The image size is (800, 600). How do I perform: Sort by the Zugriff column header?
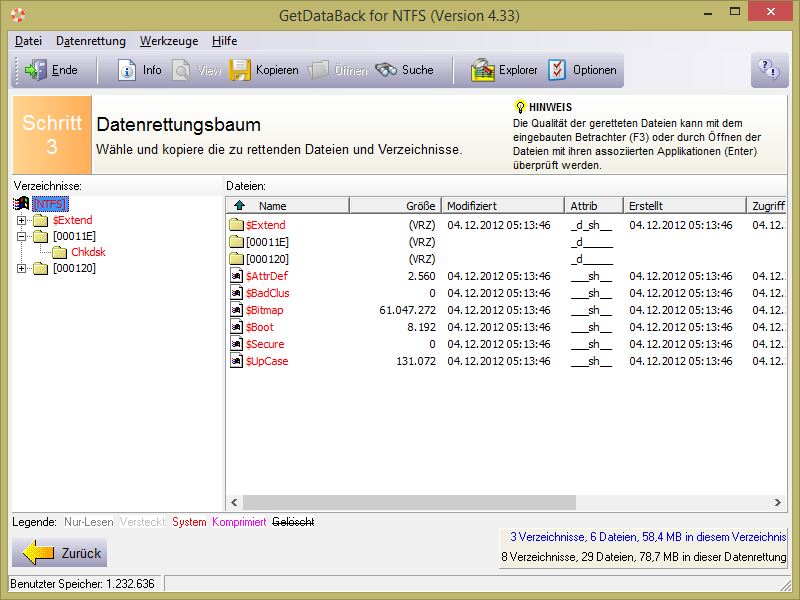coord(767,206)
